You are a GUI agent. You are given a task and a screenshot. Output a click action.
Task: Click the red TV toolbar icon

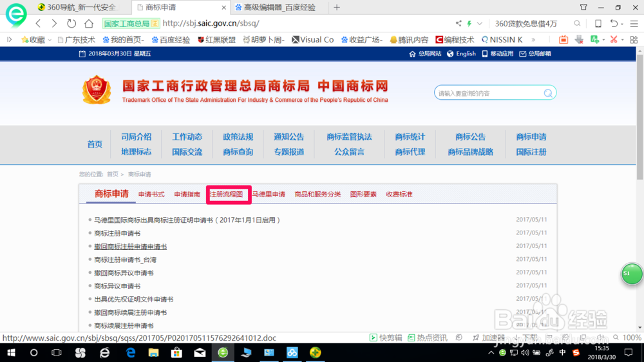point(563,39)
